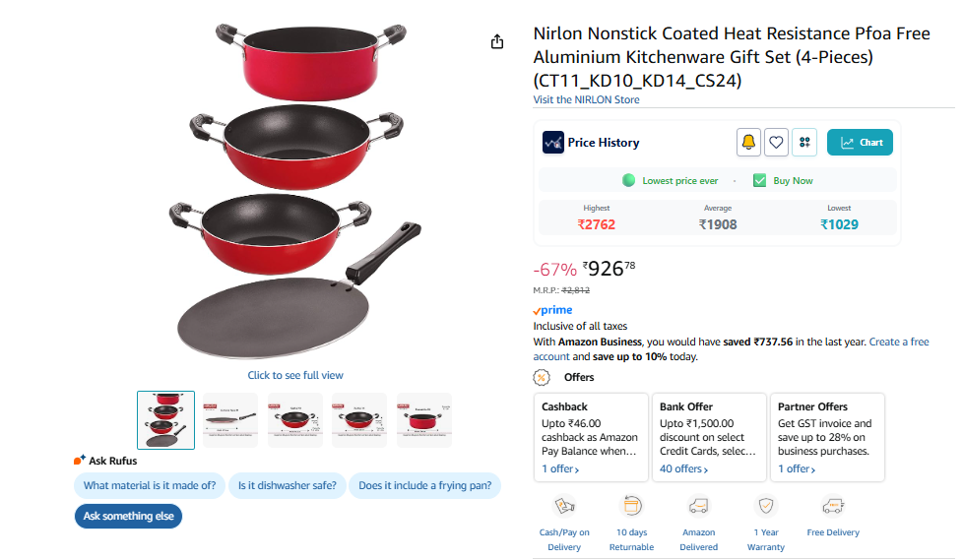Image resolution: width=963 pixels, height=560 pixels.
Task: Click the apps grid icon beside heart
Action: [x=805, y=143]
